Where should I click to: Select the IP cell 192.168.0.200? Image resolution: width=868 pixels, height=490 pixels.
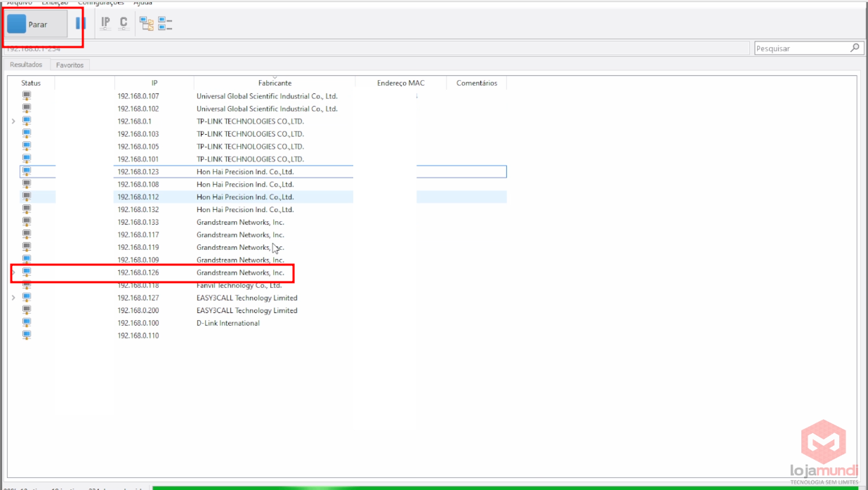click(x=138, y=310)
